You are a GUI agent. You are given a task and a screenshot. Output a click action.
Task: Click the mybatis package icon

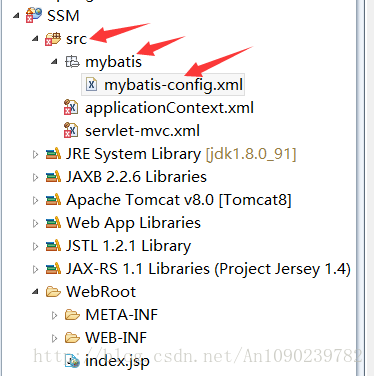72,62
